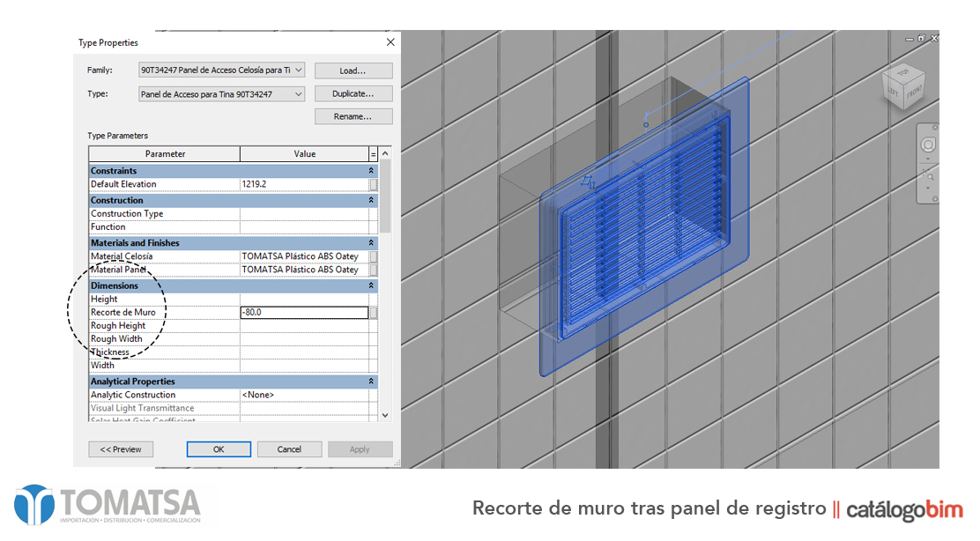The width and height of the screenshot is (980, 541).
Task: Show the preview pane
Action: pos(120,449)
